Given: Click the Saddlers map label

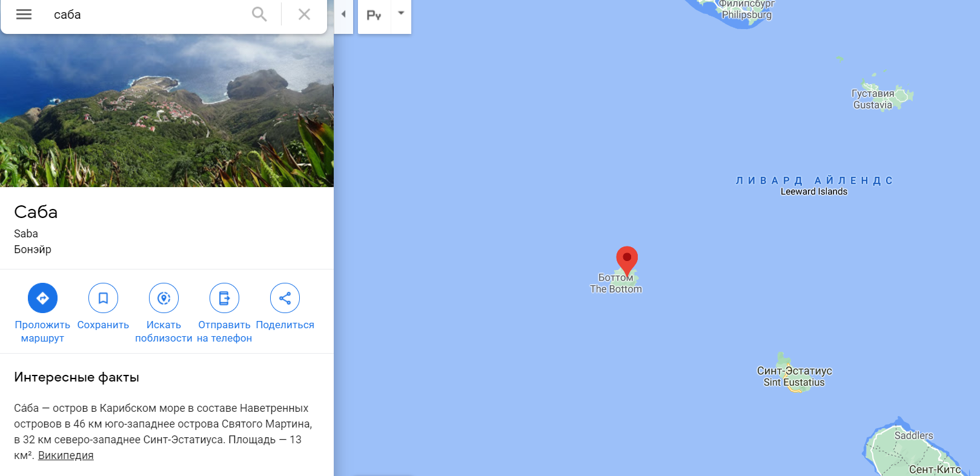Looking at the screenshot, I should coord(914,435).
